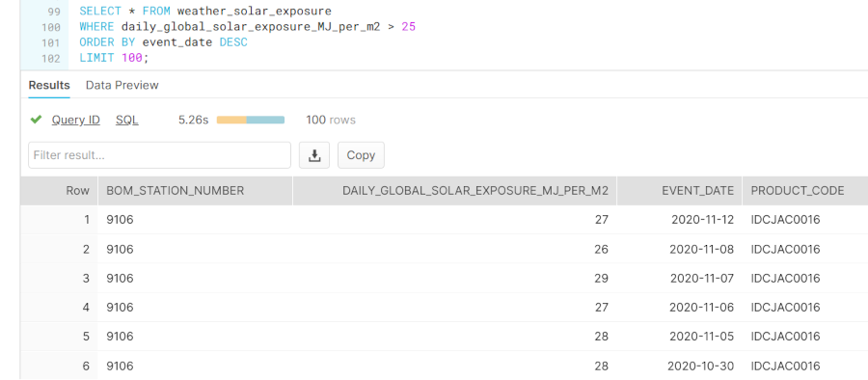Click row number 5 cell
The image size is (868, 380).
[59, 337]
